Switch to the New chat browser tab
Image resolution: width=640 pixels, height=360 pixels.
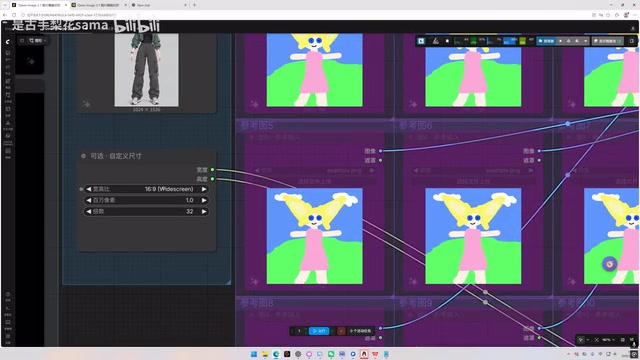158,5
